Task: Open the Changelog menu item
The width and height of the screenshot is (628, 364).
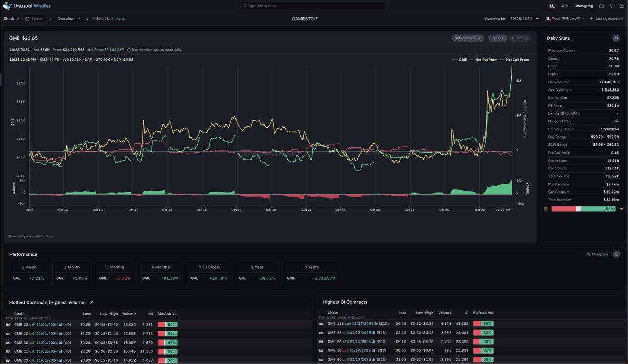Action: (x=584, y=6)
